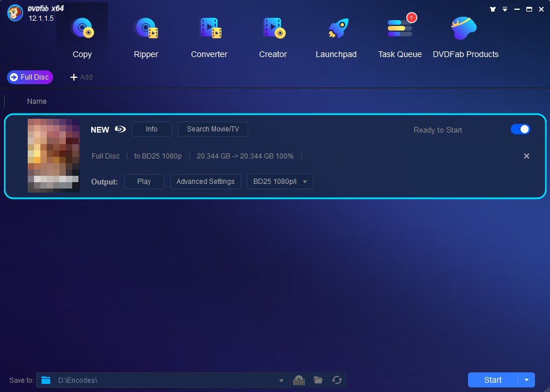Play the source preview
Image resolution: width=550 pixels, height=392 pixels.
tap(144, 182)
